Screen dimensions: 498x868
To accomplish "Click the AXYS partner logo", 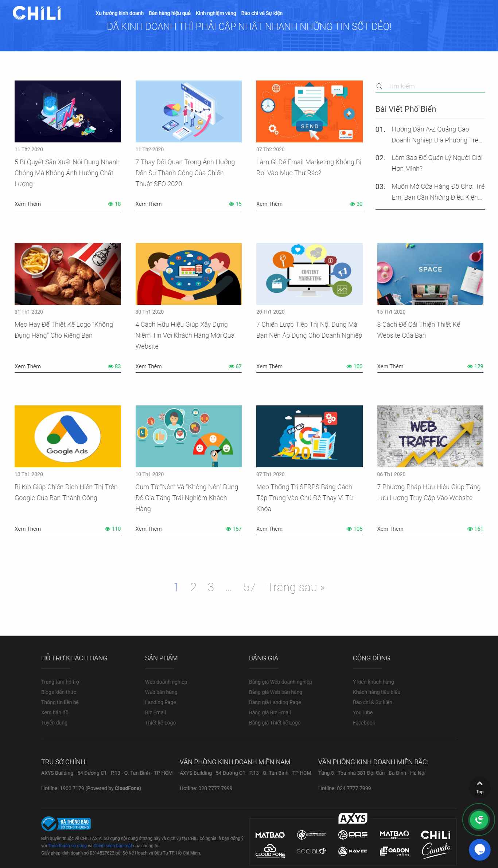I will point(353,818).
